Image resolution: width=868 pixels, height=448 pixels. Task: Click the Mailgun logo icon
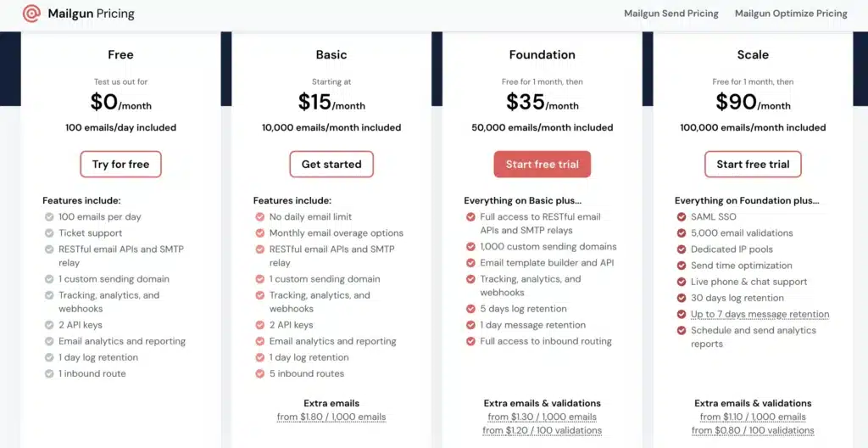click(31, 14)
